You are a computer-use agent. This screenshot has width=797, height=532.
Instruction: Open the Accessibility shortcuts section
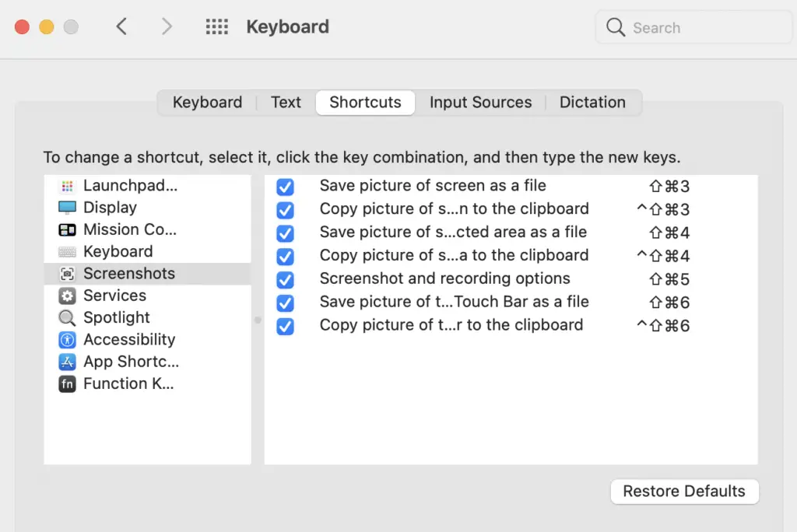coord(128,340)
